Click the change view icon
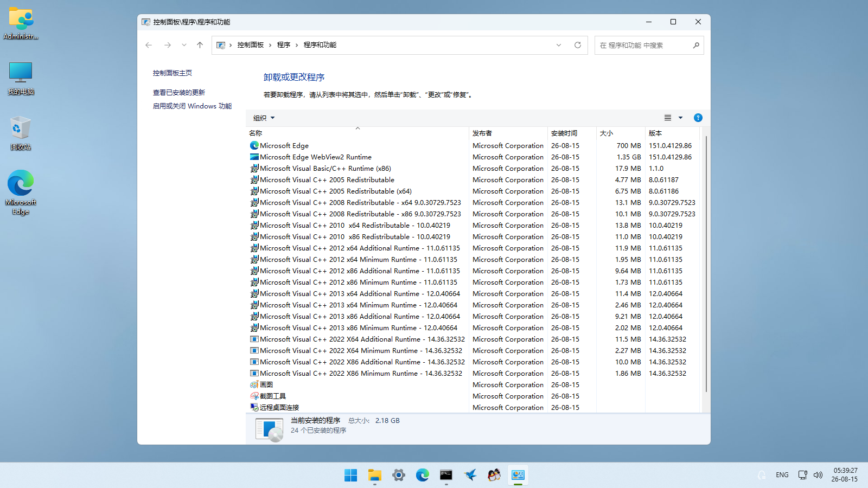This screenshot has height=488, width=868. 668,118
